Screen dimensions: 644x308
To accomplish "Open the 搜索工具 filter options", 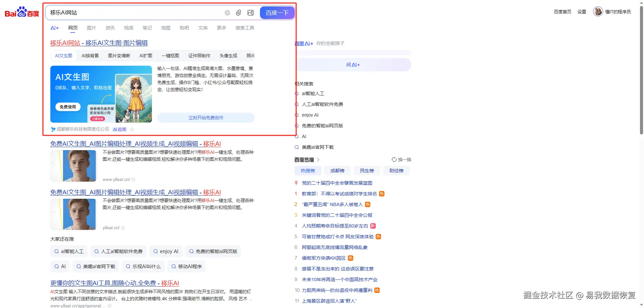I will [x=245, y=28].
